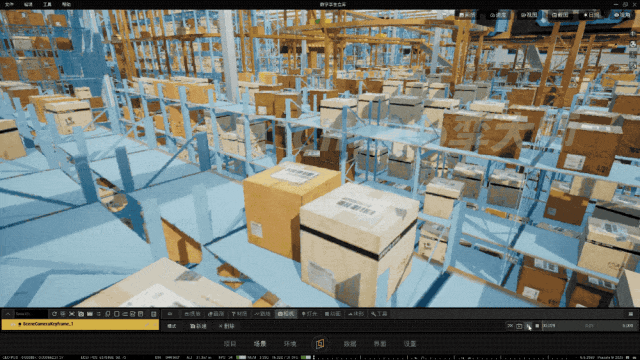Click the center logo icon in the bottom navigation
The height and width of the screenshot is (360, 640).
tap(320, 344)
